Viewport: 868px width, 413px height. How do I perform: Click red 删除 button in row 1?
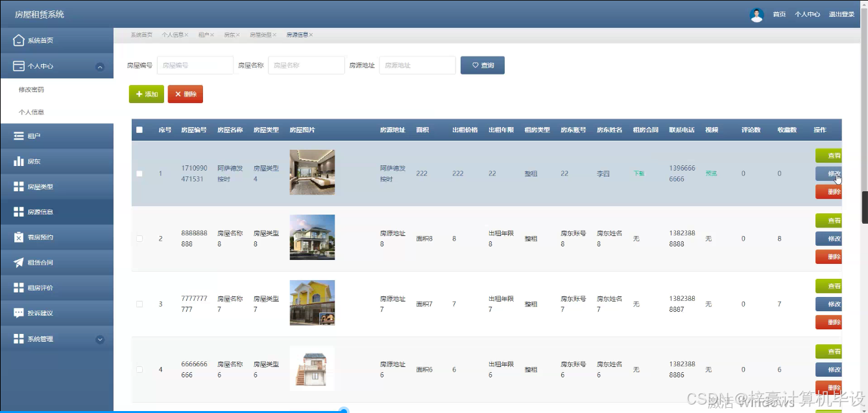(829, 192)
